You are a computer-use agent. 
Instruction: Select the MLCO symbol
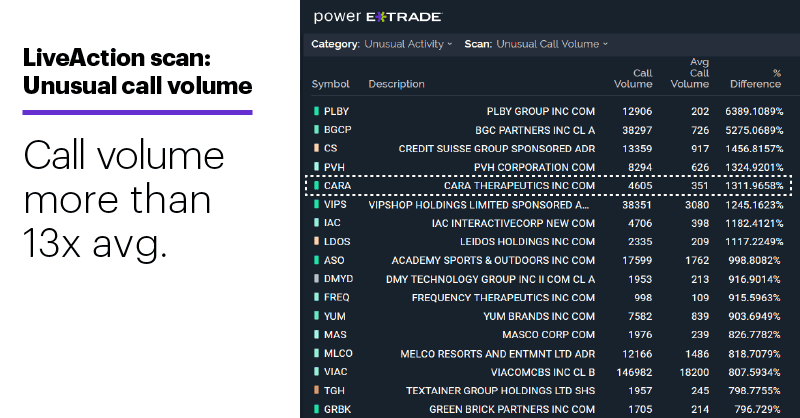[x=338, y=353]
